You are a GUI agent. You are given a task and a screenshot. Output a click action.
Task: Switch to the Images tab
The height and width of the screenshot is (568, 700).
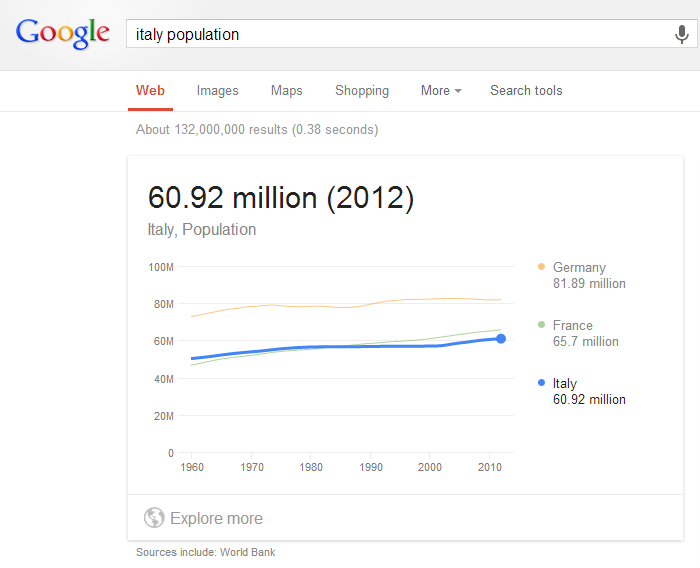(217, 90)
